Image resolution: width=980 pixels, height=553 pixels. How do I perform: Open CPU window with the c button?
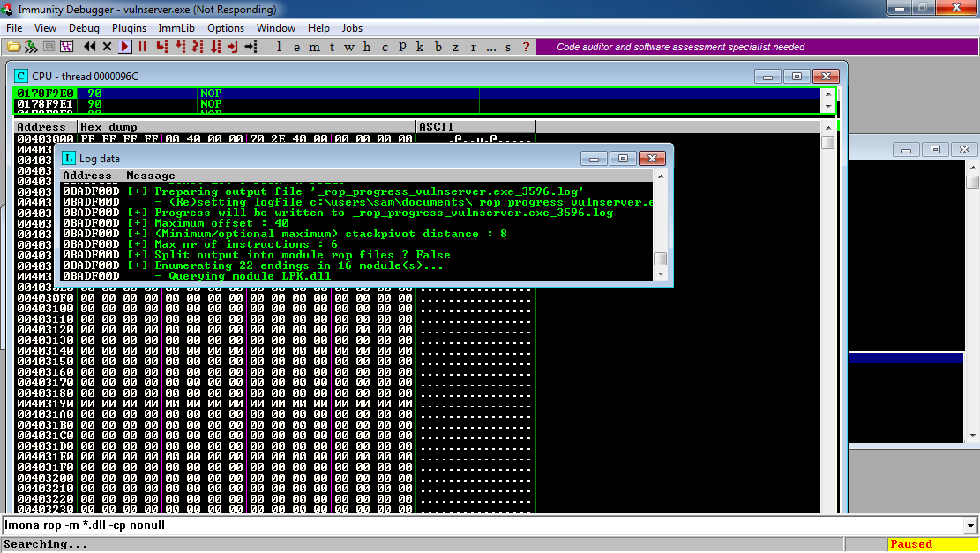(x=385, y=47)
